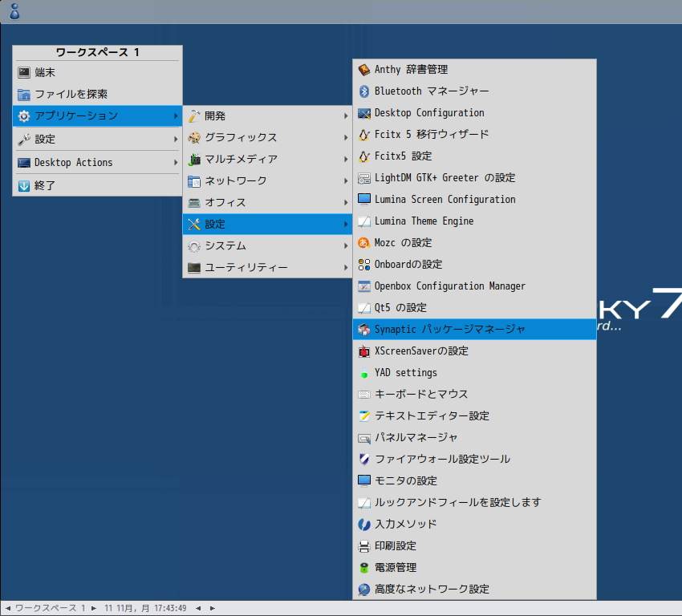Expand the ネットワーク submenu arrow
The height and width of the screenshot is (616, 682).
[x=346, y=180]
